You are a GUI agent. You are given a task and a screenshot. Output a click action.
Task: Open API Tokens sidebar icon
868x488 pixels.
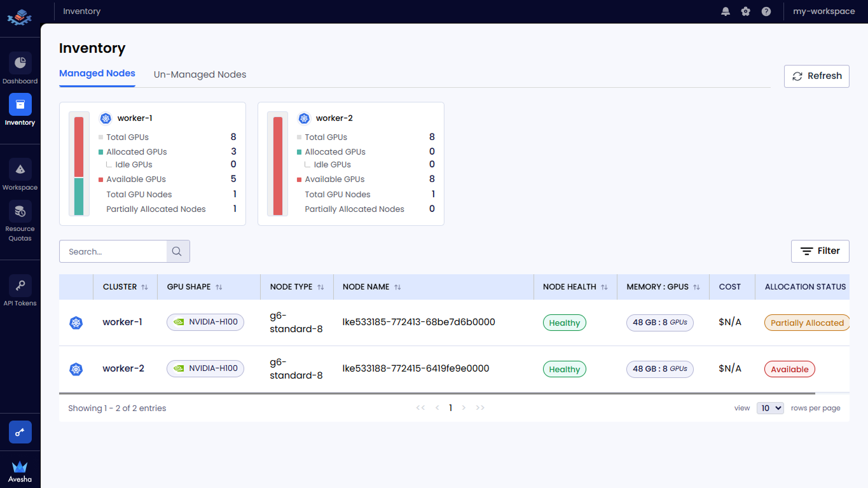click(x=20, y=286)
